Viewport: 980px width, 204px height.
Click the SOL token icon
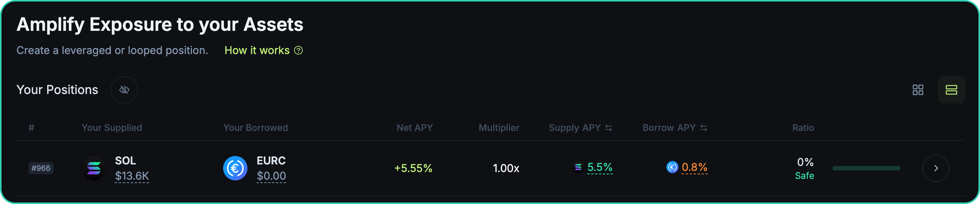(94, 168)
